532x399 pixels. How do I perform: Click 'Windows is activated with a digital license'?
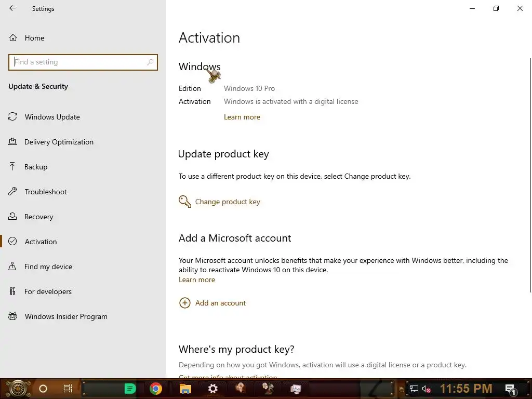click(x=291, y=101)
